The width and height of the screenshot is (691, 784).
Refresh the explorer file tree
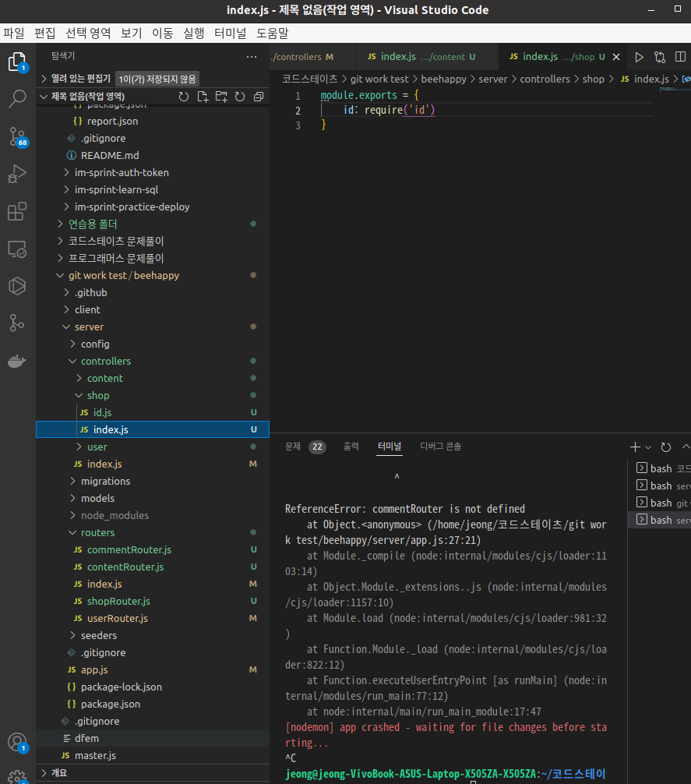[x=240, y=97]
